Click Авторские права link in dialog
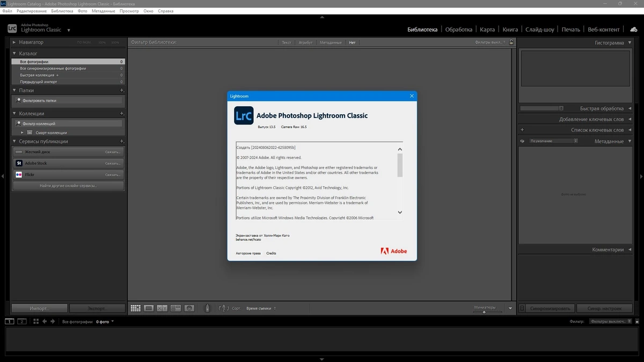 pos(248,253)
